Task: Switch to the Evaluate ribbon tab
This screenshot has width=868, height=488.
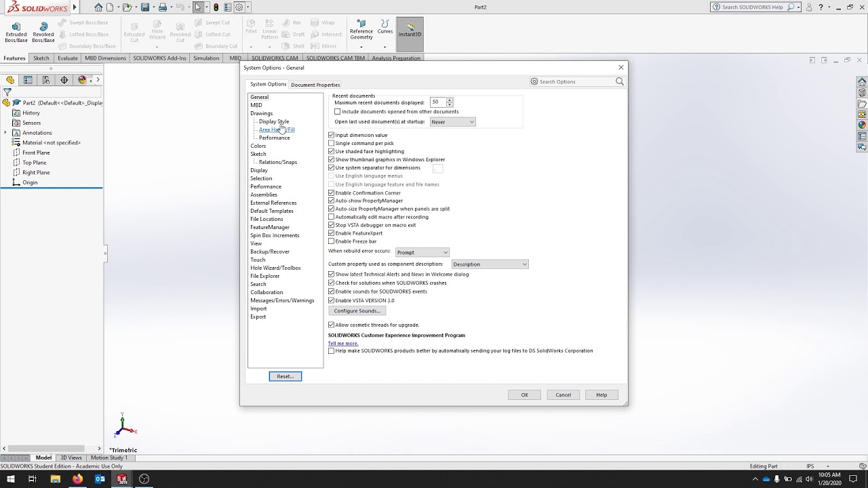Action: 67,58
